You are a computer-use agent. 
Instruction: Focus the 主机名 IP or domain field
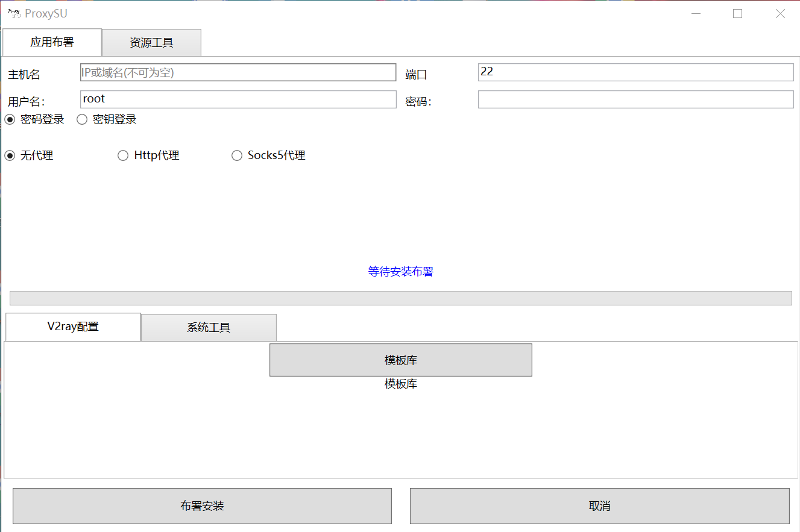[238, 72]
